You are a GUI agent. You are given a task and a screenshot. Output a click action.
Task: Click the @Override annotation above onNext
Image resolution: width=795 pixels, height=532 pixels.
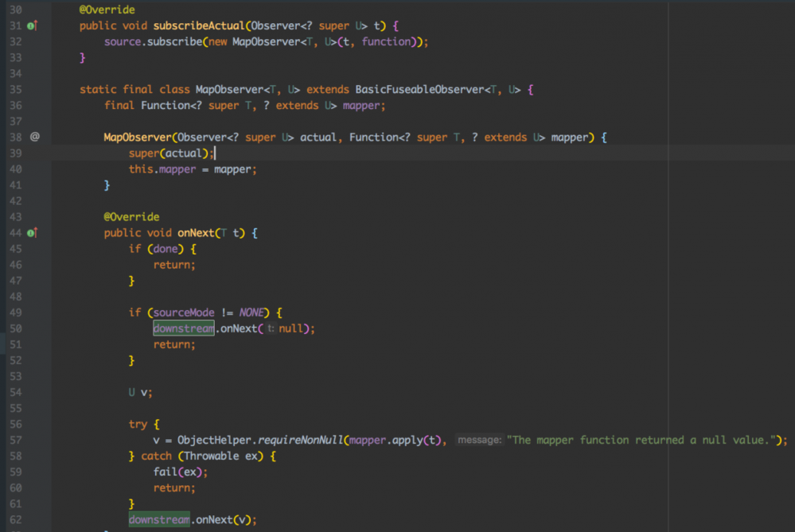pos(132,216)
